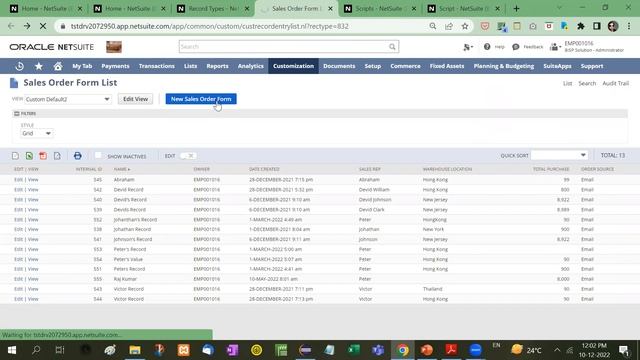The image size is (640, 360).
Task: Open the View dropdown Custom Default2
Action: [x=68, y=99]
